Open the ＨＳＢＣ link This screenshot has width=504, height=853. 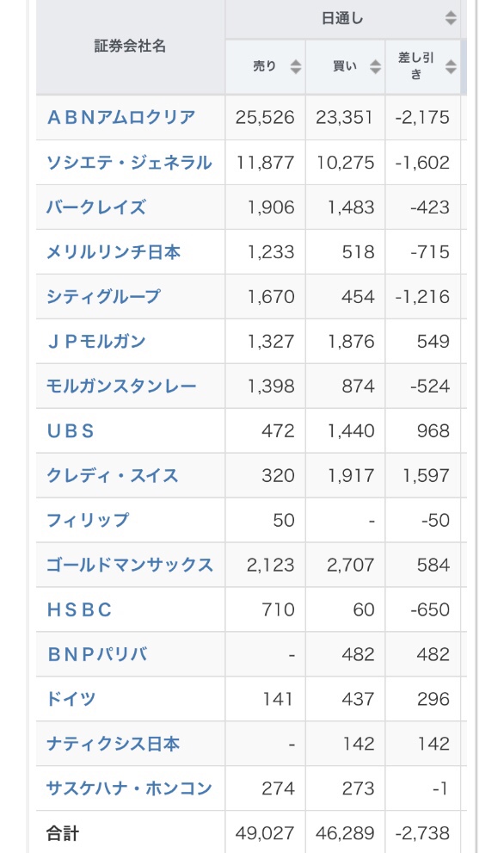coord(79,609)
